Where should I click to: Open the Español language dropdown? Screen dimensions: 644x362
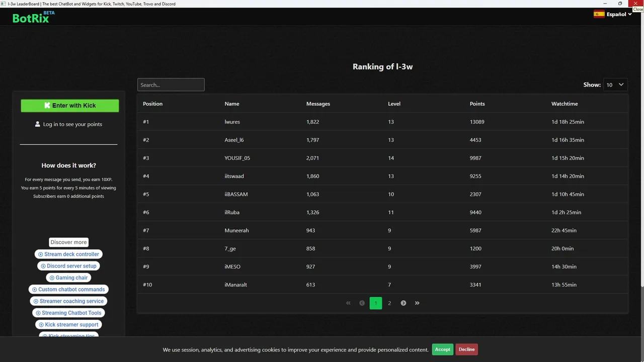coord(619,14)
